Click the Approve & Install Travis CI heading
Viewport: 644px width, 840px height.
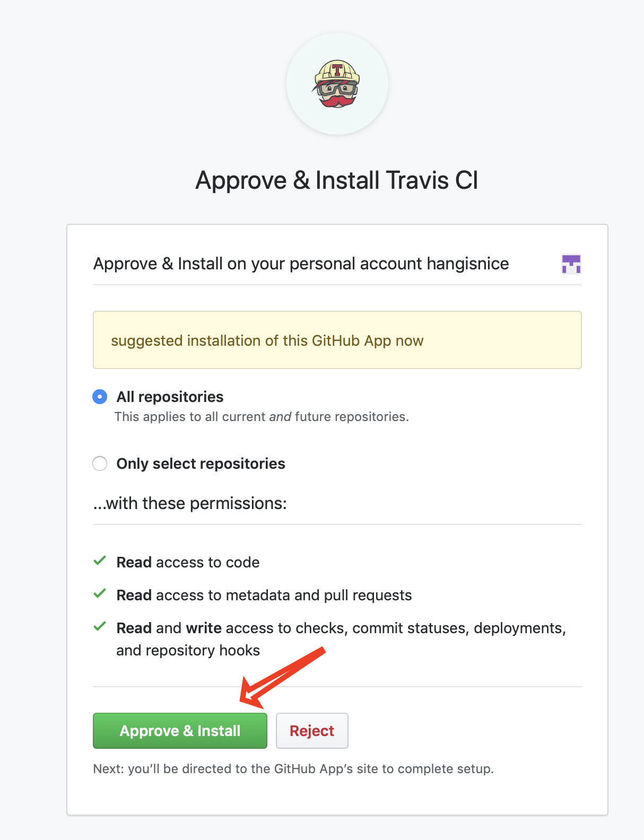coord(337,180)
